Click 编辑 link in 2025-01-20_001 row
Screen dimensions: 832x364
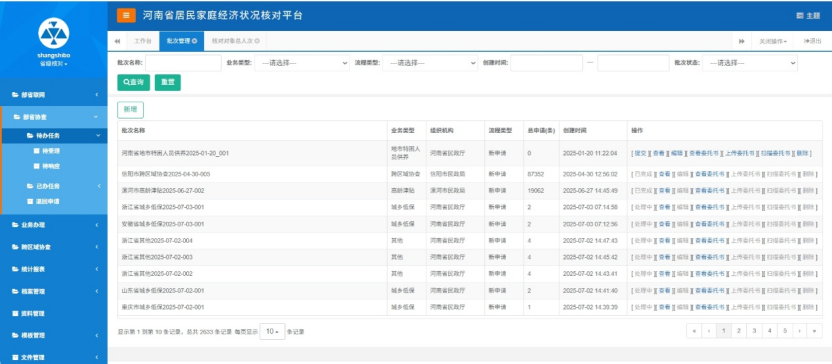[x=677, y=153]
